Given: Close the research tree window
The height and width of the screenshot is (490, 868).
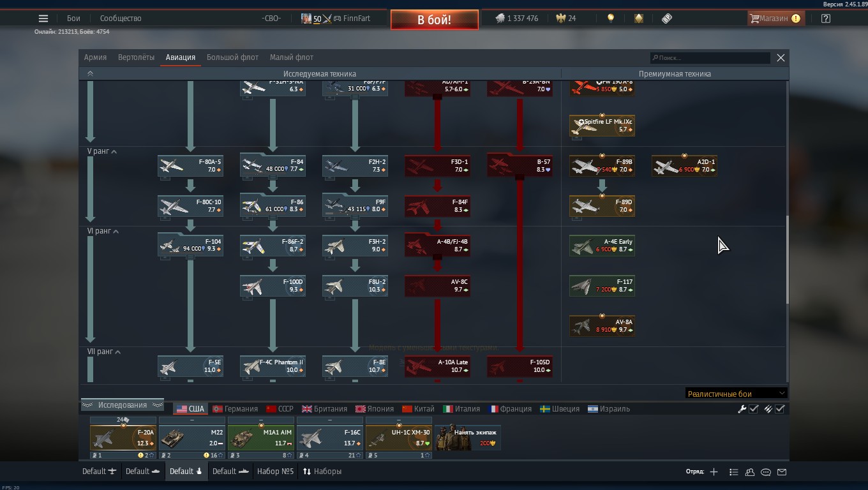Looking at the screenshot, I should [781, 57].
